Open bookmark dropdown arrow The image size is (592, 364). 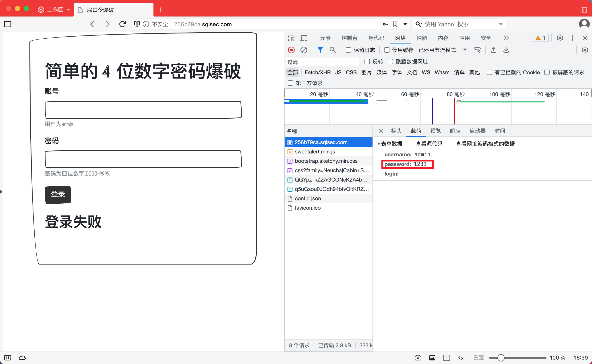[405, 24]
